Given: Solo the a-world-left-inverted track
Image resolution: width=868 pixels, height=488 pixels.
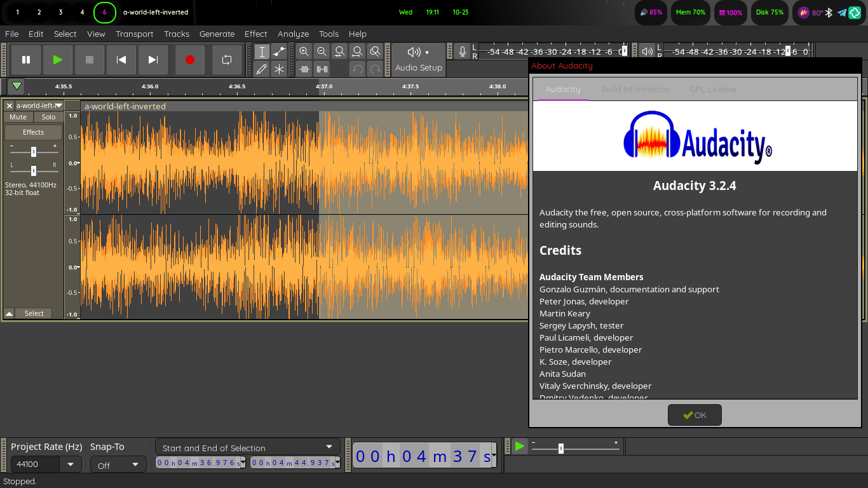Looking at the screenshot, I should click(x=49, y=117).
